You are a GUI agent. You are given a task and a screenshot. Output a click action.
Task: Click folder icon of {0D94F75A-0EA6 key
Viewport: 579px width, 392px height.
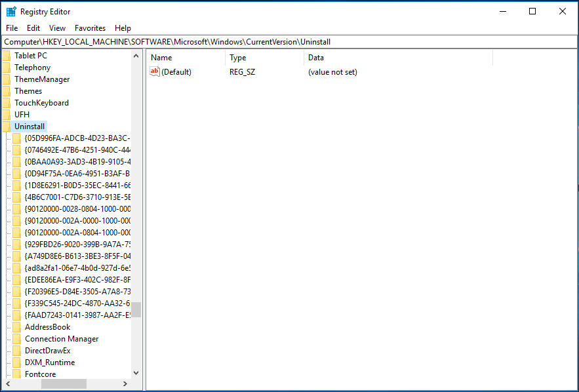coord(16,174)
